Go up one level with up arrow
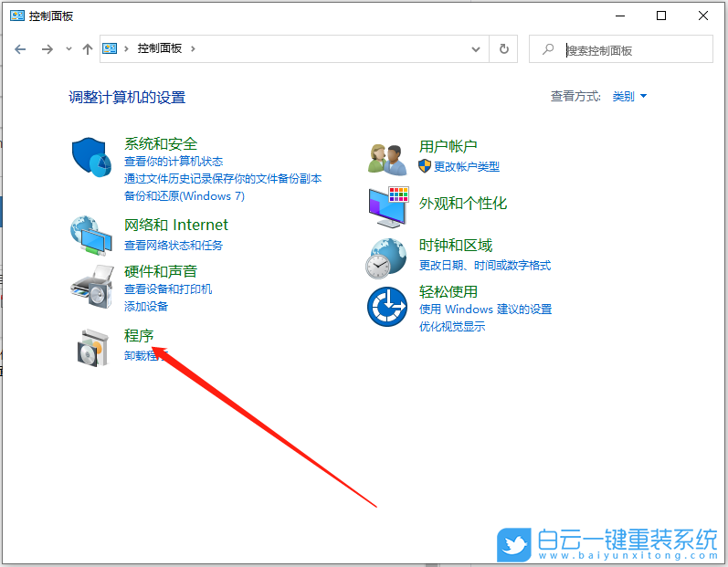The image size is (728, 567). [88, 49]
